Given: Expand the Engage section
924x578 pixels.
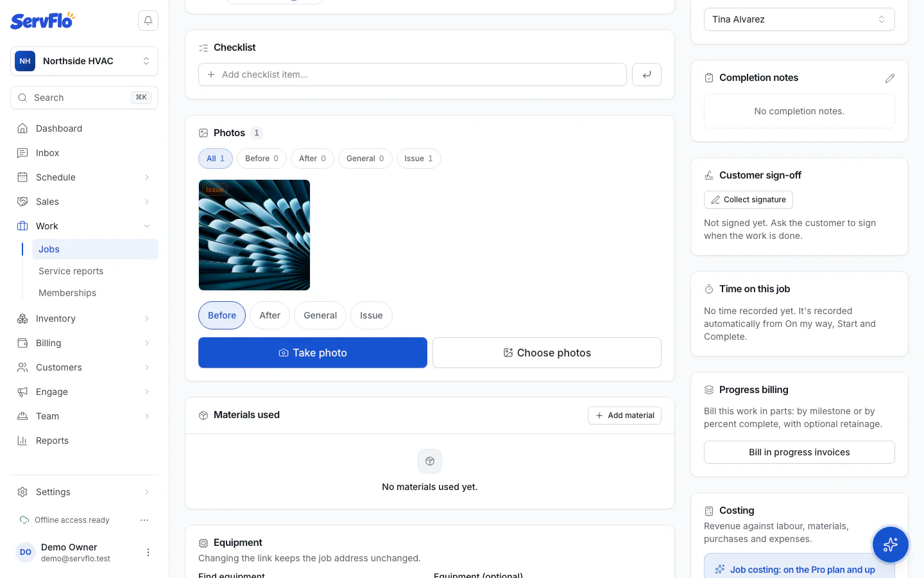Looking at the screenshot, I should (84, 392).
